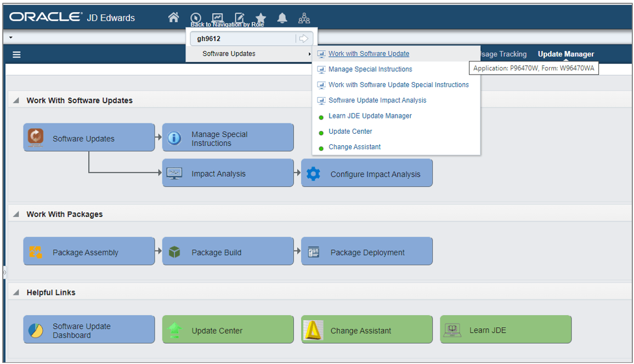Open the Software Updates submenu item
634x364 pixels.
[249, 54]
